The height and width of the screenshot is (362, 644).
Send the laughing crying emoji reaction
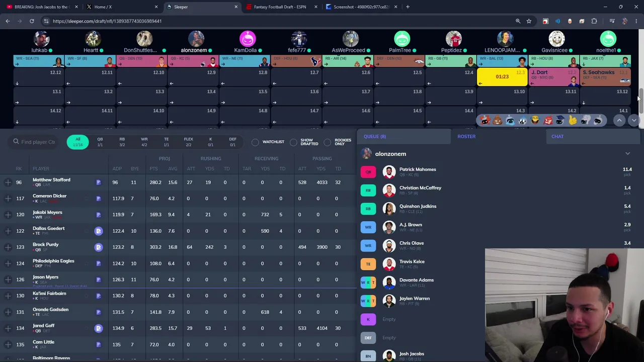(x=535, y=120)
